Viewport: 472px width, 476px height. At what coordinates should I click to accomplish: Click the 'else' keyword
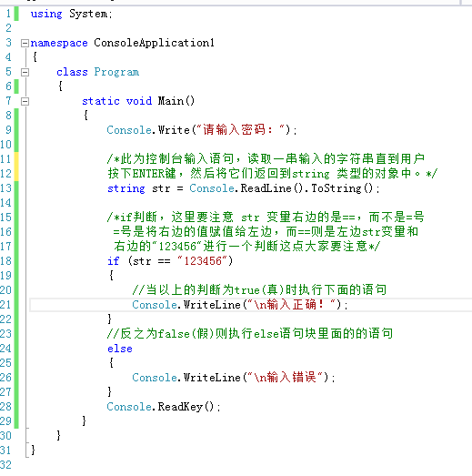pyautogui.click(x=120, y=349)
